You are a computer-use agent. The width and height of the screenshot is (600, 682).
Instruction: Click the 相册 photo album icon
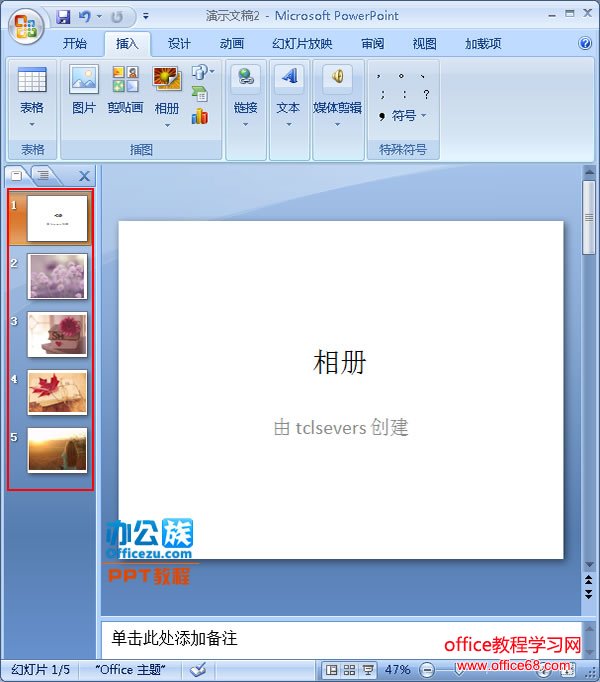tap(167, 79)
